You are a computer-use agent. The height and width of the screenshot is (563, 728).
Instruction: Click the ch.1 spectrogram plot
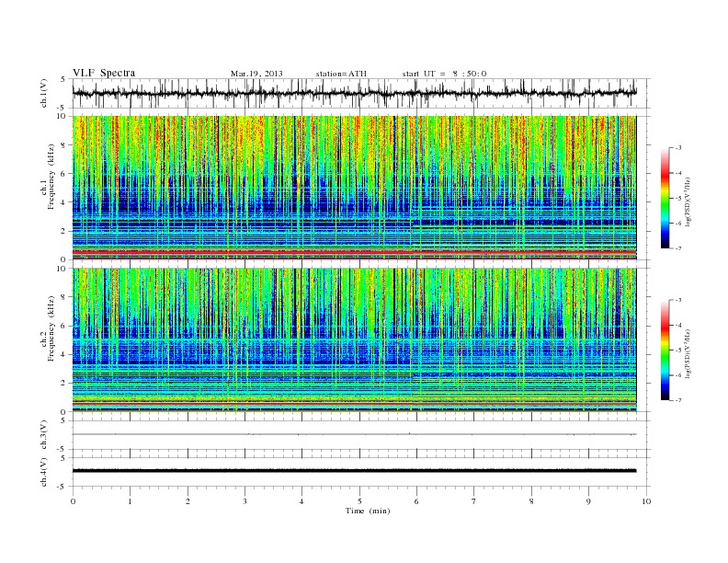[x=355, y=188]
